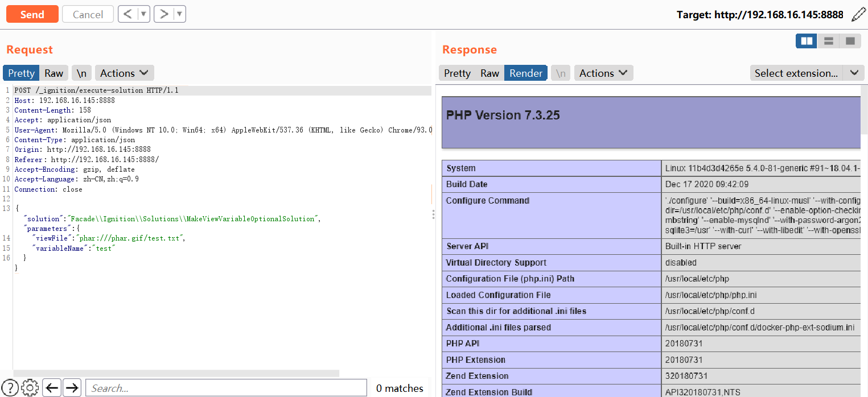The width and height of the screenshot is (868, 397).
Task: Jump to next search match arrow
Action: point(72,388)
